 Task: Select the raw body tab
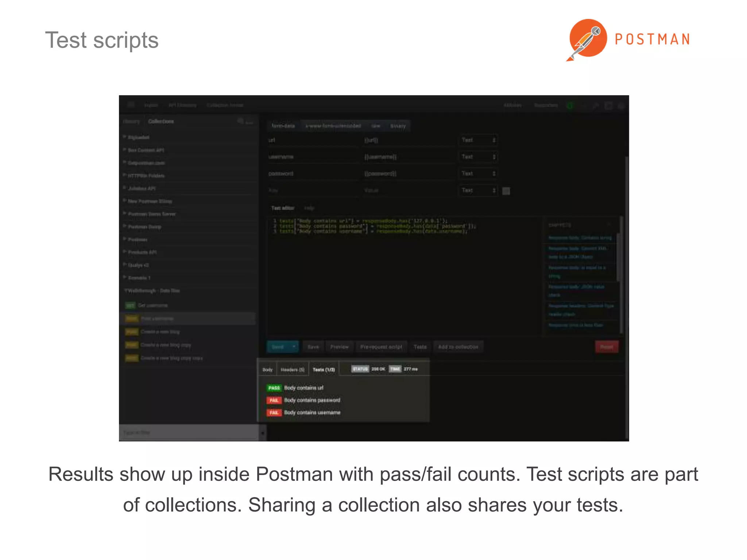tap(376, 126)
